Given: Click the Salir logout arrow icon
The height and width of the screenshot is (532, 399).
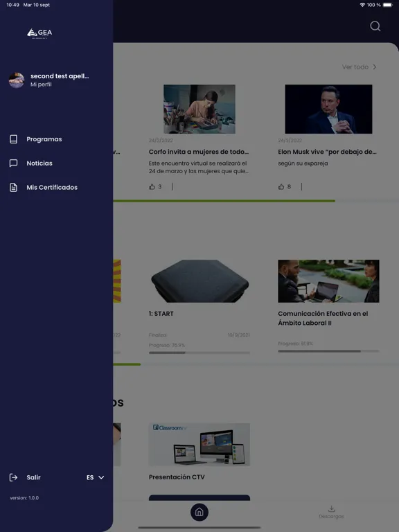Looking at the screenshot, I should click(13, 477).
